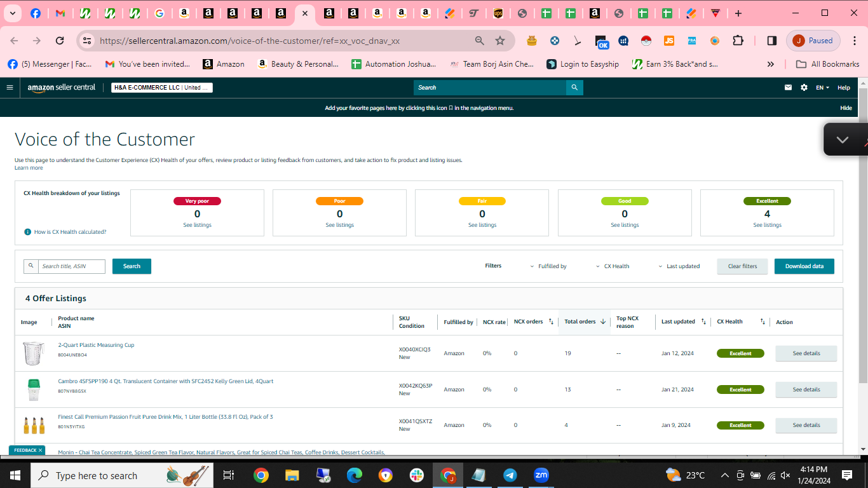Open the EN language dropdown

[822, 88]
